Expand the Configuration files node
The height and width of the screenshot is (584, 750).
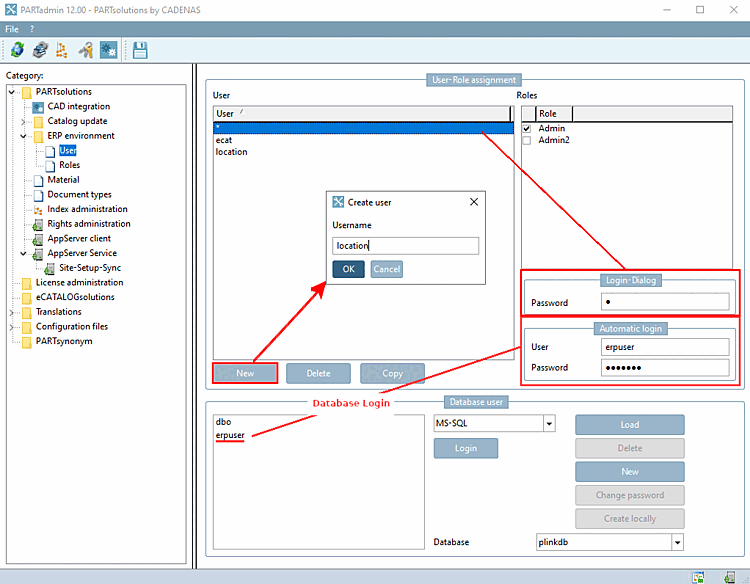11,328
